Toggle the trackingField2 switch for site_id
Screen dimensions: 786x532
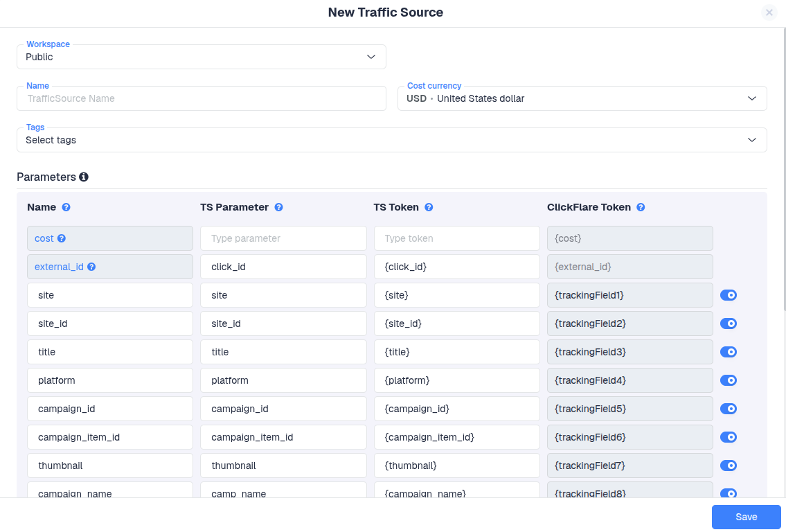point(729,323)
